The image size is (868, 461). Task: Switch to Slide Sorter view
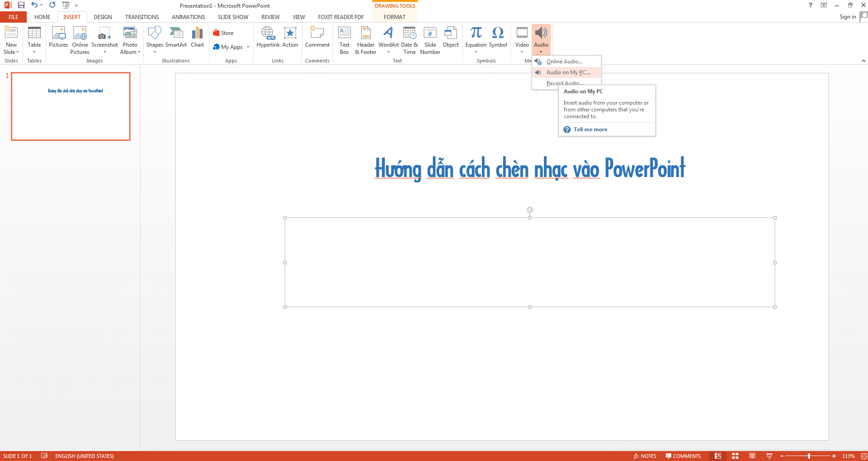tap(735, 456)
